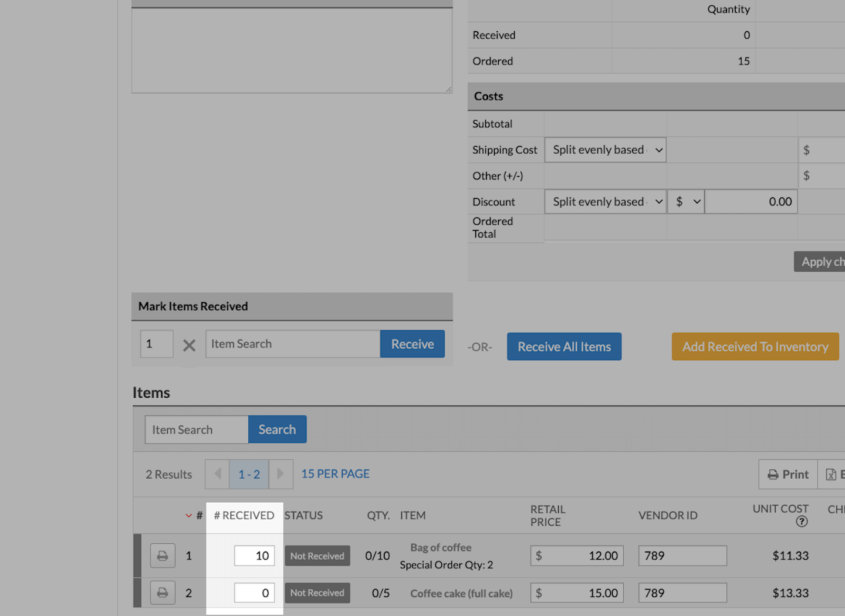Open the 15 PER PAGE link

coord(335,474)
